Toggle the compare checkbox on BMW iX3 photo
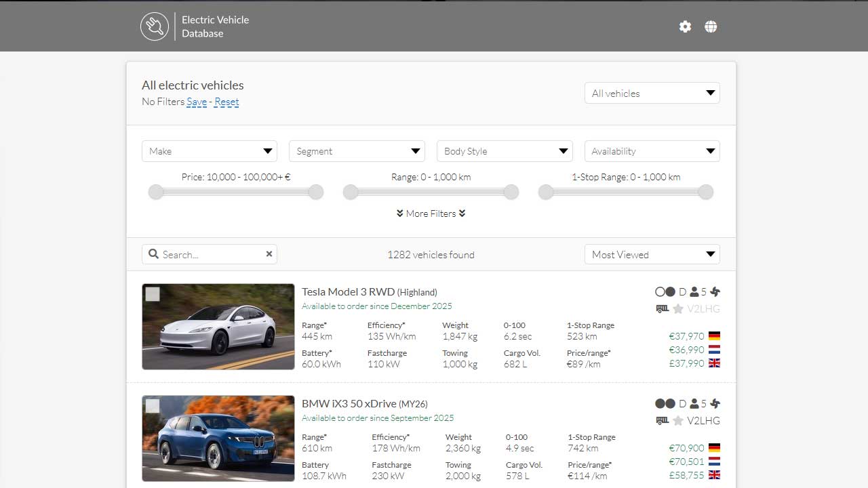This screenshot has width=868, height=488. [152, 405]
